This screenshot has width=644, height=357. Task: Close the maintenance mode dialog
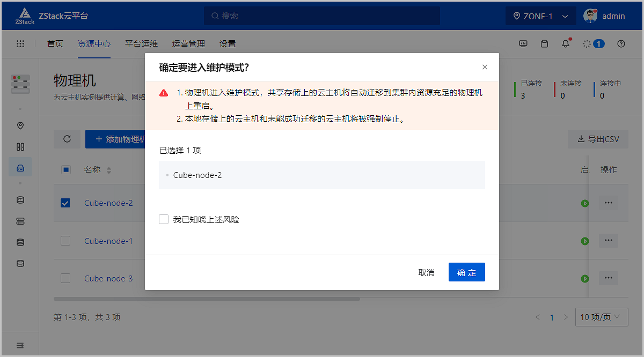click(x=485, y=67)
